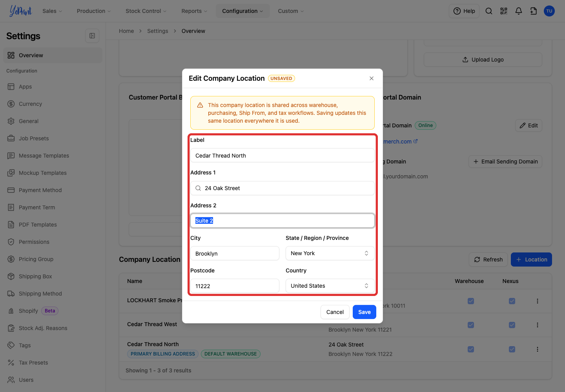Click the Postcode input field
565x392 pixels.
(235, 286)
